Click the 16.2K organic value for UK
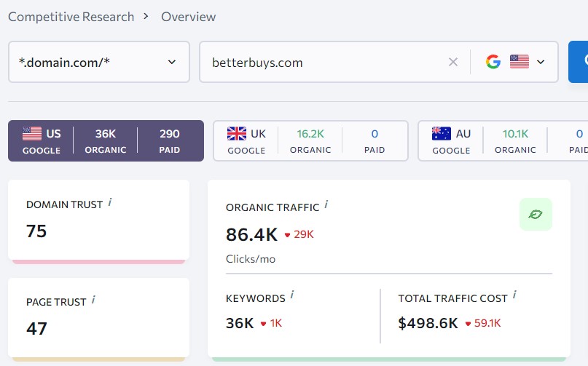This screenshot has width=588, height=366. (310, 134)
